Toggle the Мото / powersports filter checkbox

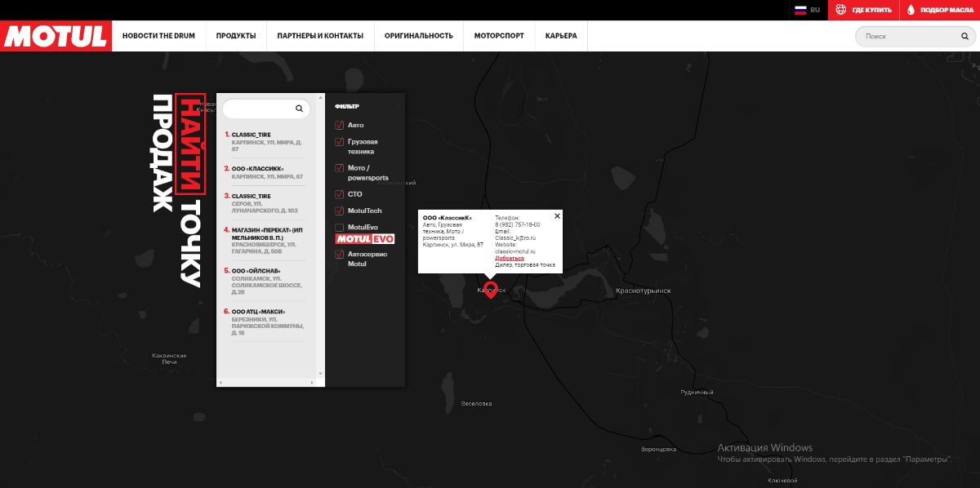click(340, 168)
